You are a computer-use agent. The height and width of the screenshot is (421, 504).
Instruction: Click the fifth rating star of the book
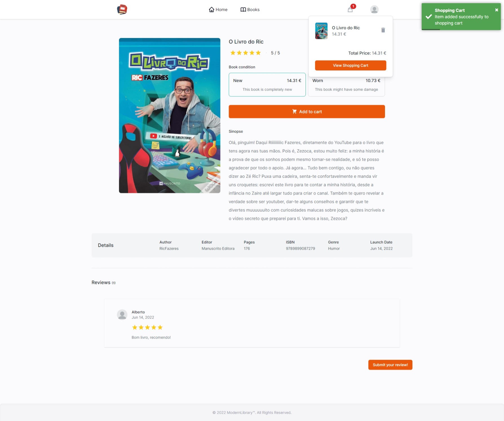coord(258,53)
